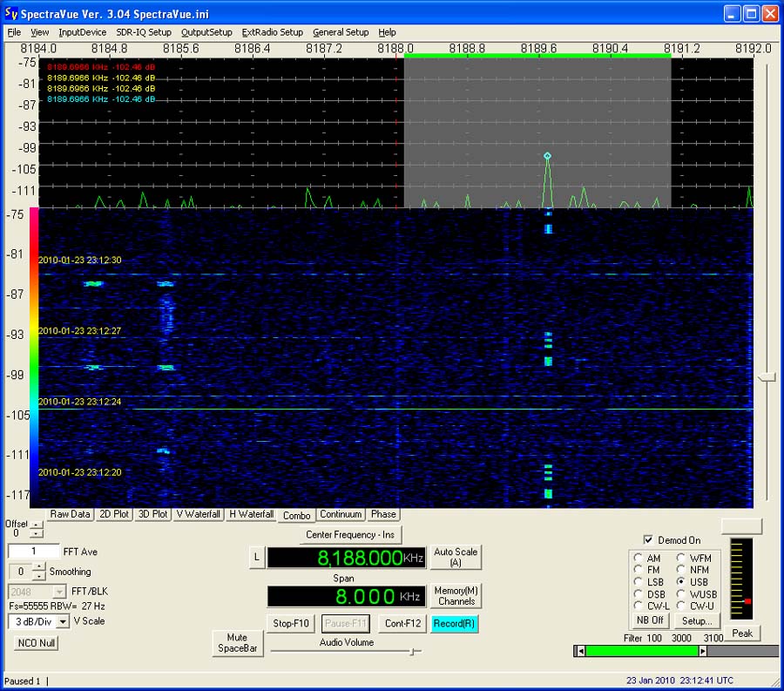Increase the Offset stepper value

point(37,525)
